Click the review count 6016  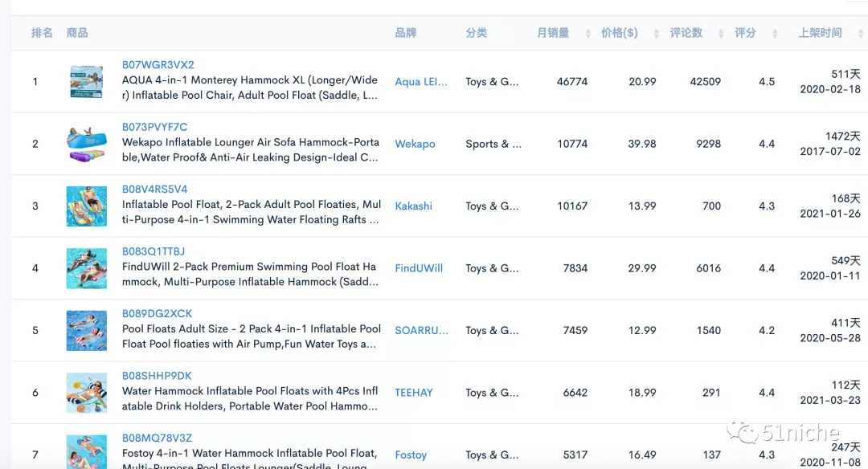(x=709, y=268)
